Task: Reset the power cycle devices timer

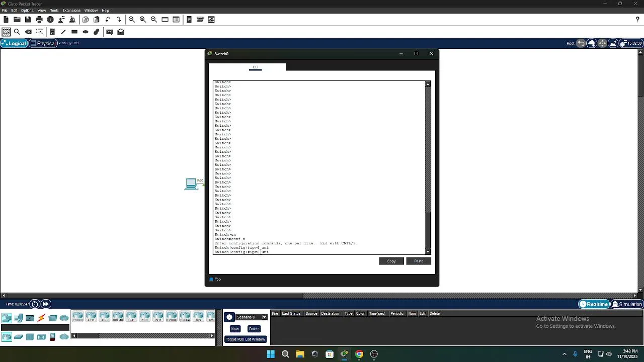Action: coord(35,304)
